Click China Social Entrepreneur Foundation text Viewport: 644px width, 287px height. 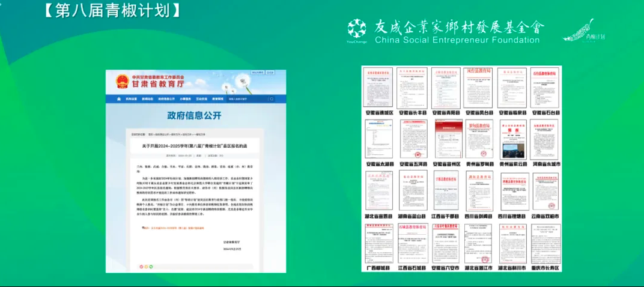(x=457, y=40)
